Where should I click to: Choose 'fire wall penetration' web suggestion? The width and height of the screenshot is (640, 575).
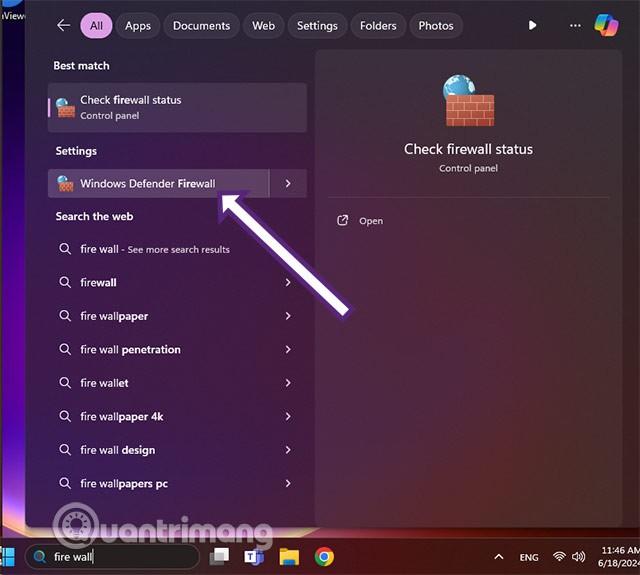point(130,350)
